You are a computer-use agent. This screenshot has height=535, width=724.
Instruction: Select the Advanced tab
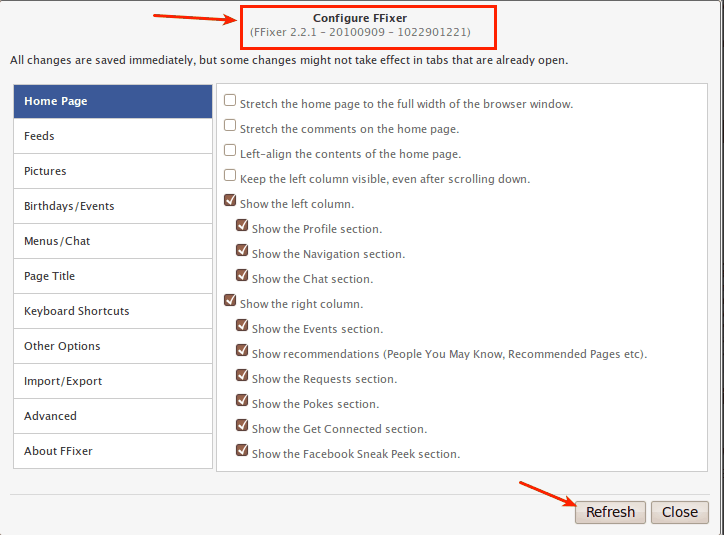coord(113,416)
